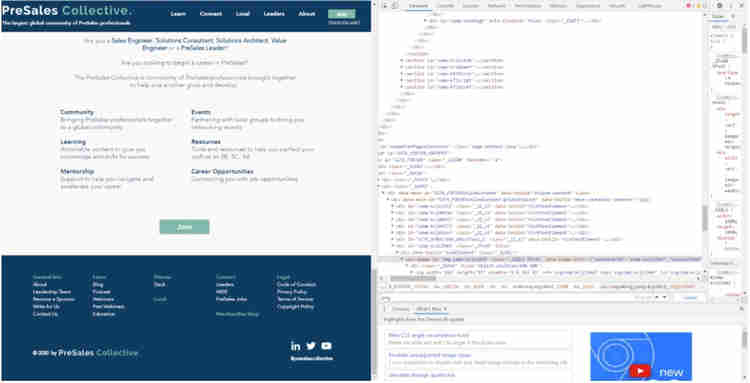Click the What's New panel vertical scrollbar
Viewport: 750px width, 383px height.
pos(745,339)
